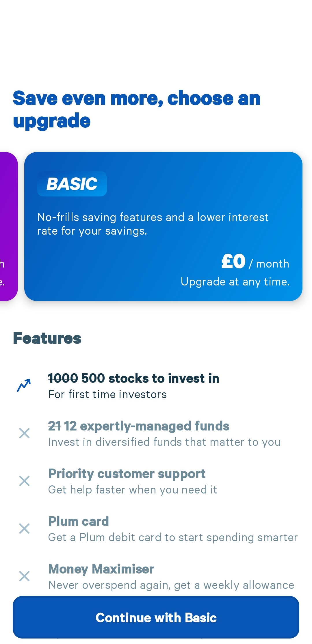Image resolution: width=312 pixels, height=644 pixels.
Task: Tap the 'Features' section heading
Action: point(47,338)
